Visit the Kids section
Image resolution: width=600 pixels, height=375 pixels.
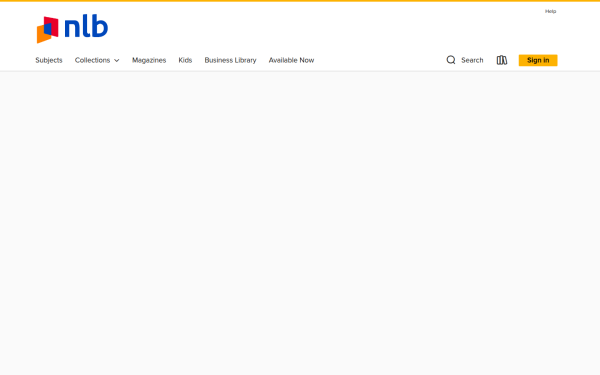click(185, 60)
